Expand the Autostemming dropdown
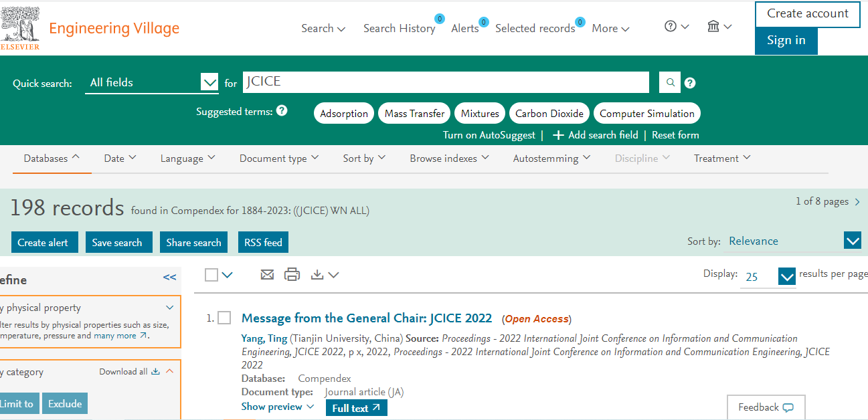This screenshot has width=868, height=420. click(552, 159)
